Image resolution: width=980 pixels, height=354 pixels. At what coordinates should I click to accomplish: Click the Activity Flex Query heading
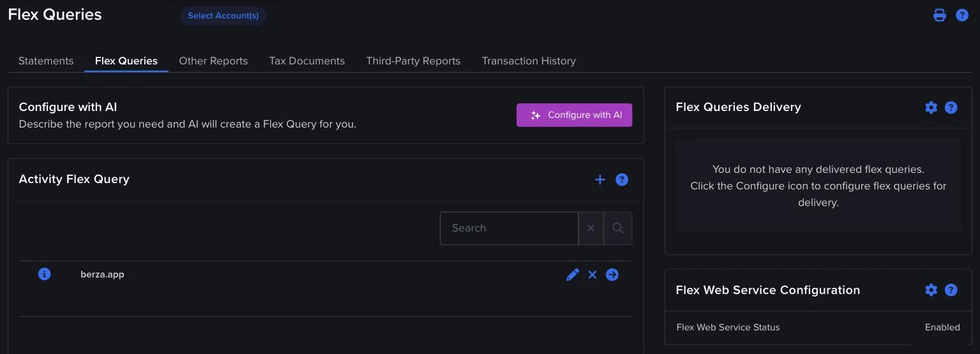pos(74,179)
